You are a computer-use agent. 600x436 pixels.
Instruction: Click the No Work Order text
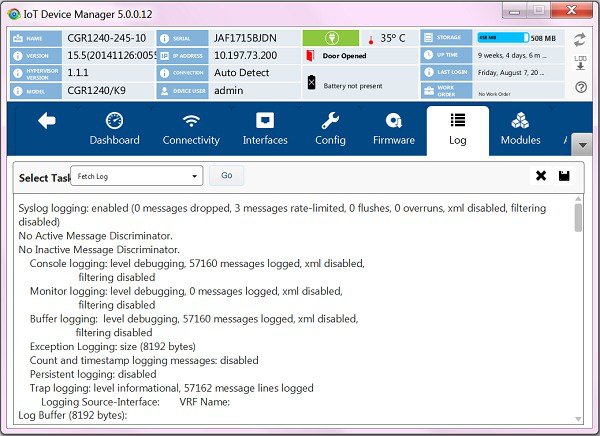point(494,94)
